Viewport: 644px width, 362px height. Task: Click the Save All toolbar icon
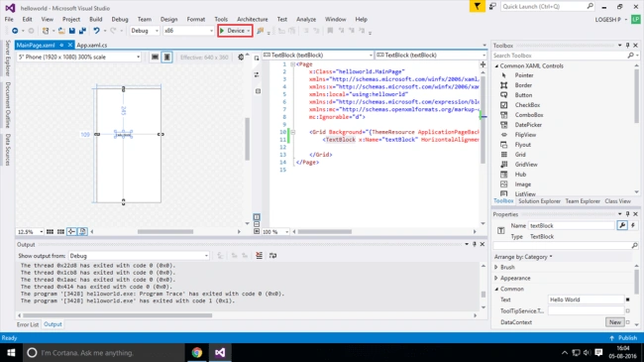(82, 31)
